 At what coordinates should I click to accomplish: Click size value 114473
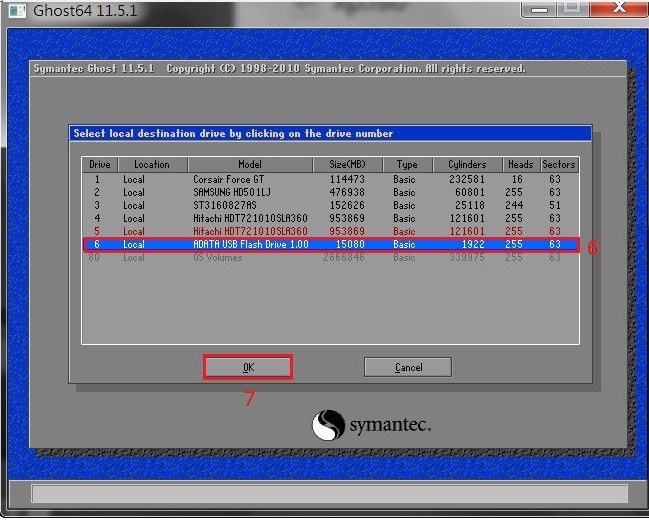point(347,179)
